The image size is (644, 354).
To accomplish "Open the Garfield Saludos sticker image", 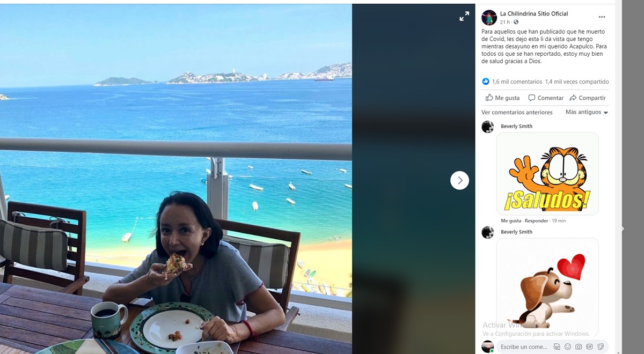I will click(x=547, y=174).
